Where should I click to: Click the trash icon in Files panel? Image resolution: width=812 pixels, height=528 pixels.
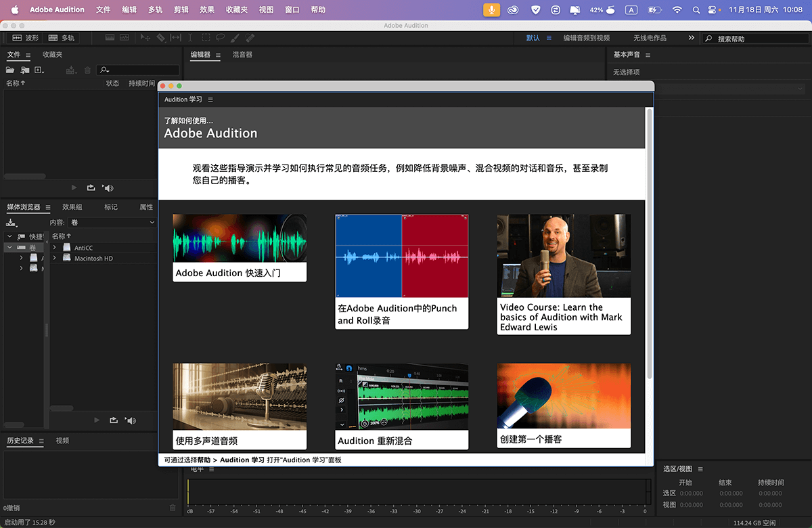click(87, 70)
